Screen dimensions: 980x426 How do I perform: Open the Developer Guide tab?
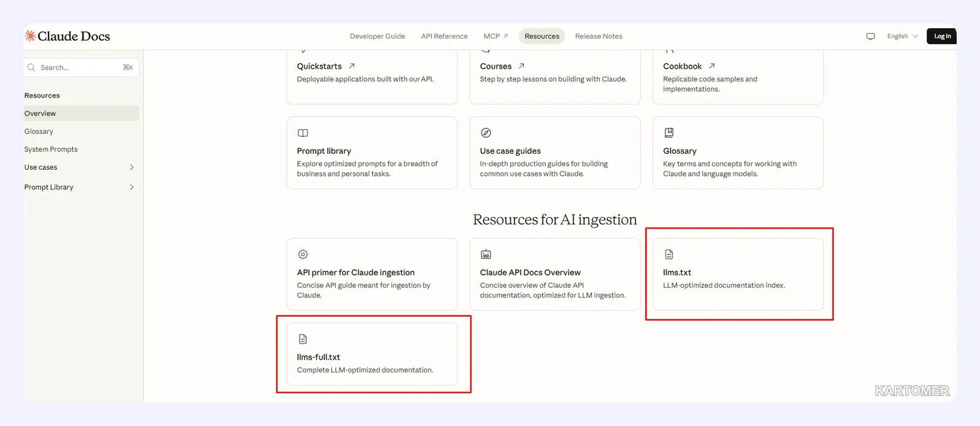tap(378, 36)
